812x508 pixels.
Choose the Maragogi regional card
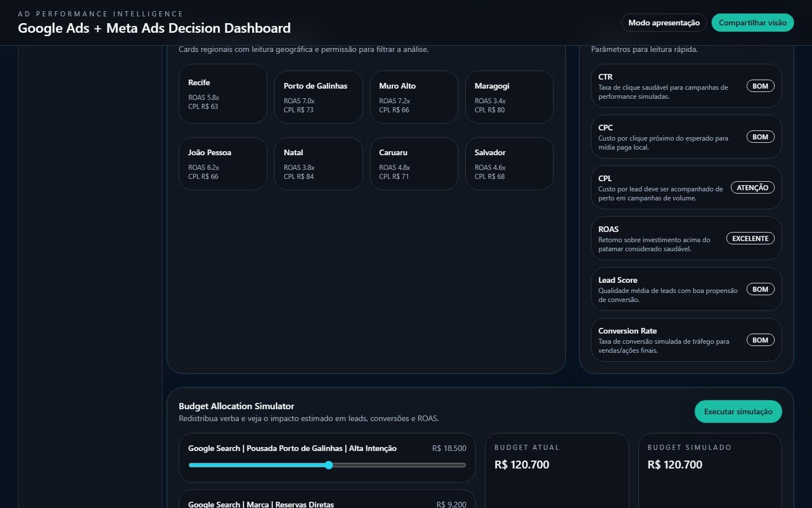coord(509,97)
